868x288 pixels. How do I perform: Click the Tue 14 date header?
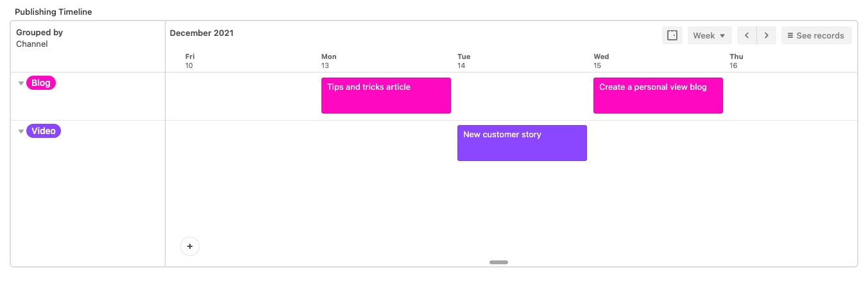[x=464, y=61]
